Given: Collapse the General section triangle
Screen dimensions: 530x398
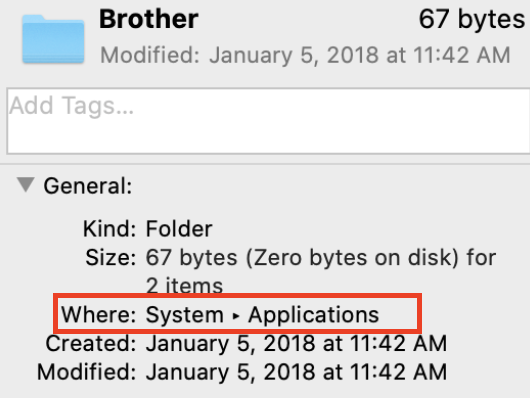Looking at the screenshot, I should click(x=26, y=185).
